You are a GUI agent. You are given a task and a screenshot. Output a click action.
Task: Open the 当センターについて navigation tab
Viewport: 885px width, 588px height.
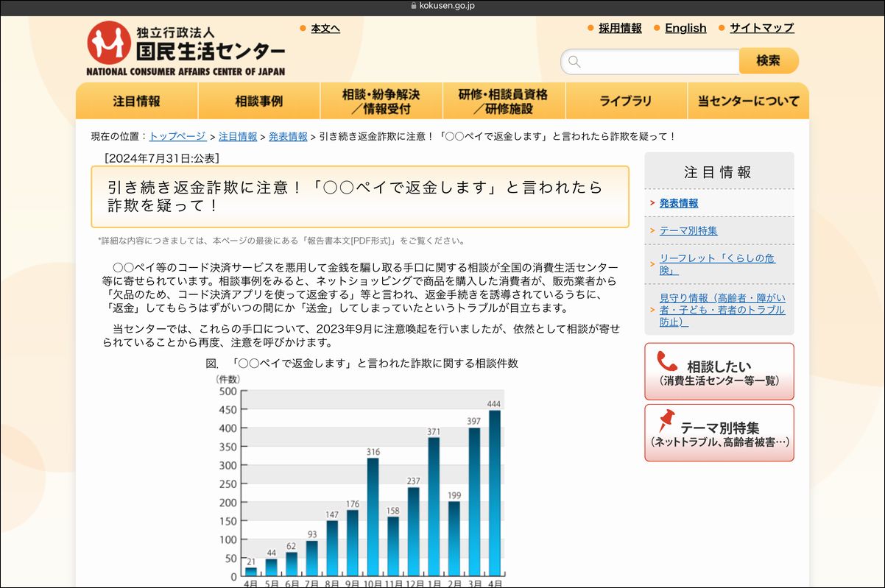pos(748,101)
